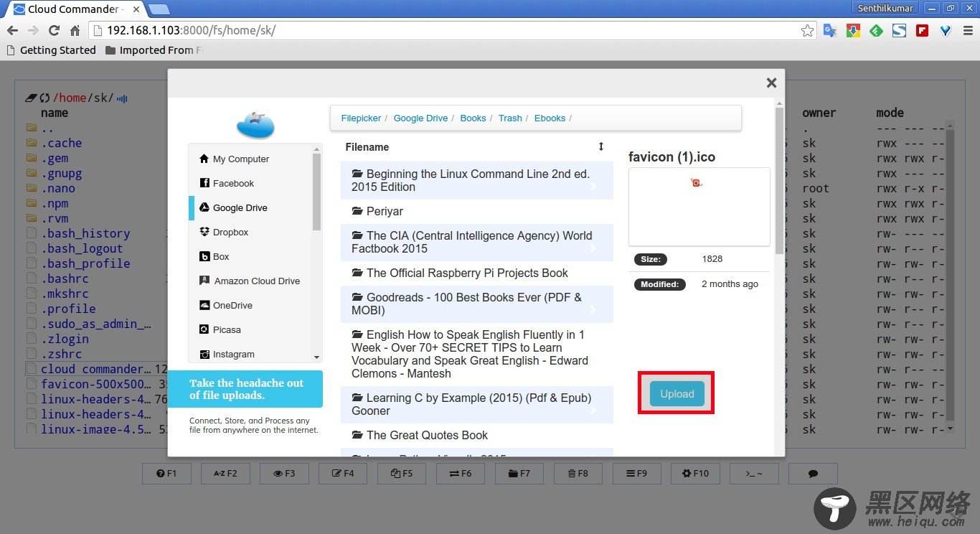Click the Trash breadcrumb link
This screenshot has width=980, height=534.
tap(510, 118)
